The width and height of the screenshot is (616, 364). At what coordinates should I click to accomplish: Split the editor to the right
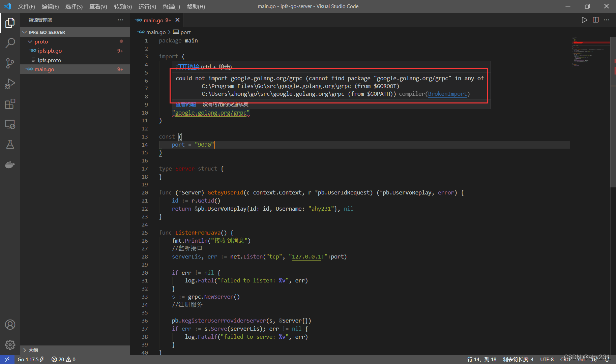596,20
